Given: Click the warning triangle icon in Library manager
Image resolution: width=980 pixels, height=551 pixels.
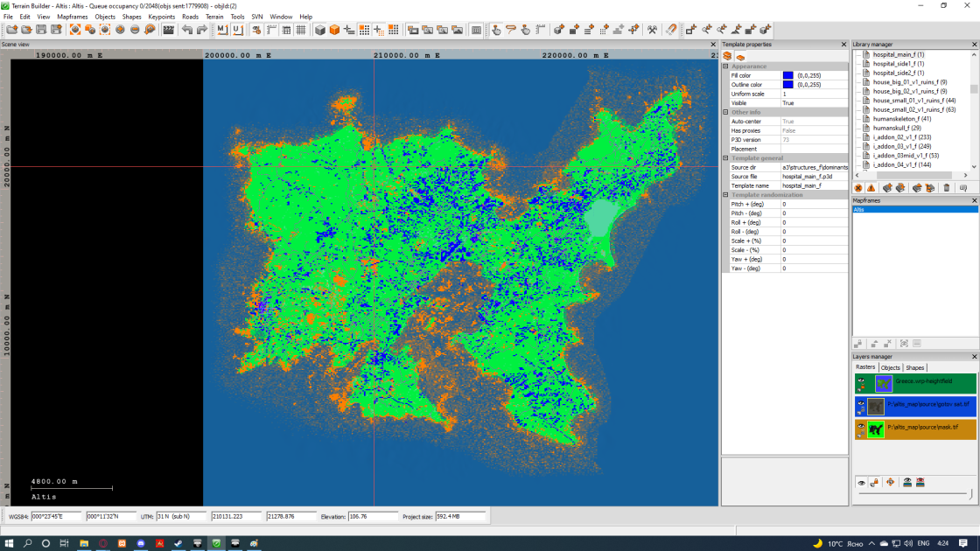Looking at the screenshot, I should point(871,188).
